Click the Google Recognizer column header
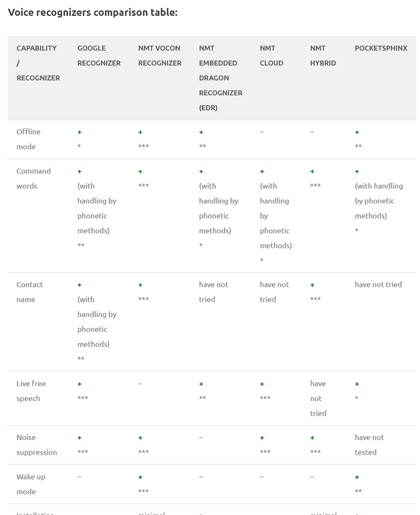The height and width of the screenshot is (515, 420). tap(99, 56)
